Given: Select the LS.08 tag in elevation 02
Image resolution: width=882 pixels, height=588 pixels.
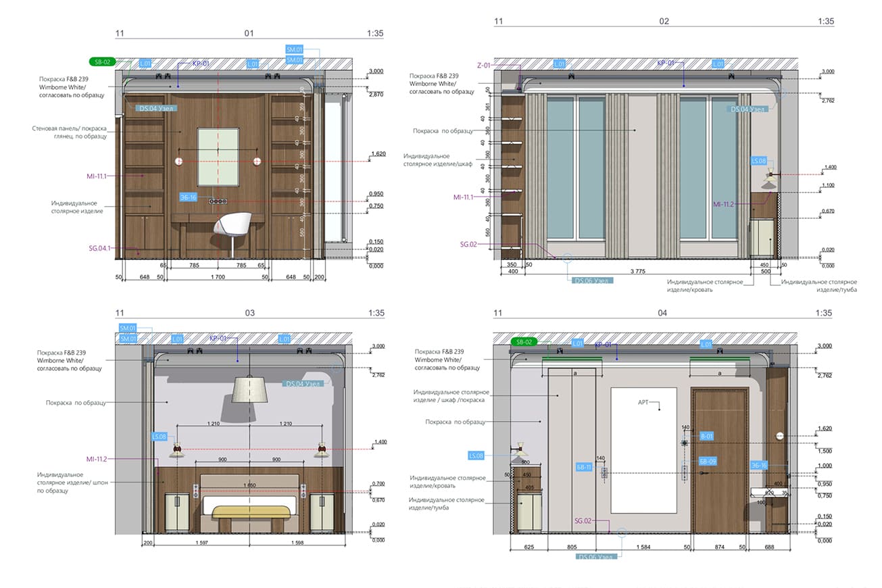Looking at the screenshot, I should [x=758, y=162].
